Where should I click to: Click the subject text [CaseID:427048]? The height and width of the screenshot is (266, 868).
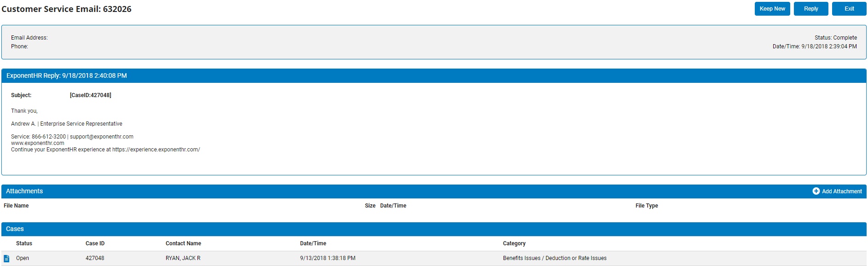point(91,95)
